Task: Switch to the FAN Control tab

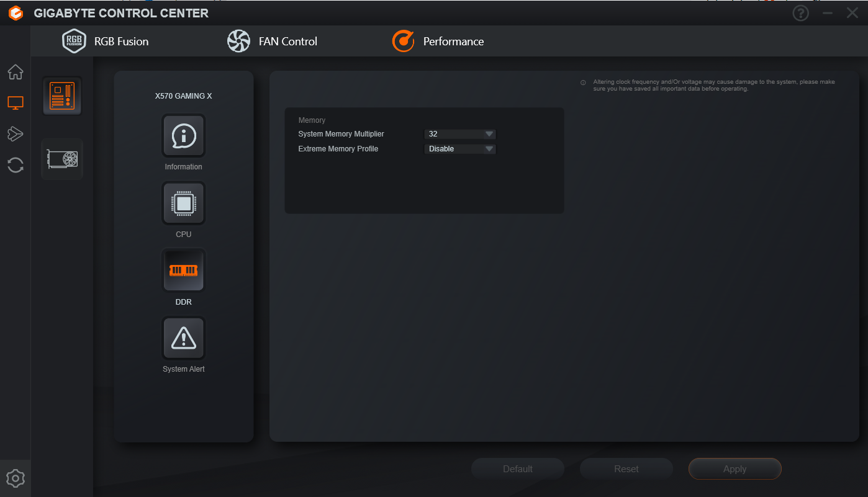Action: coord(272,42)
